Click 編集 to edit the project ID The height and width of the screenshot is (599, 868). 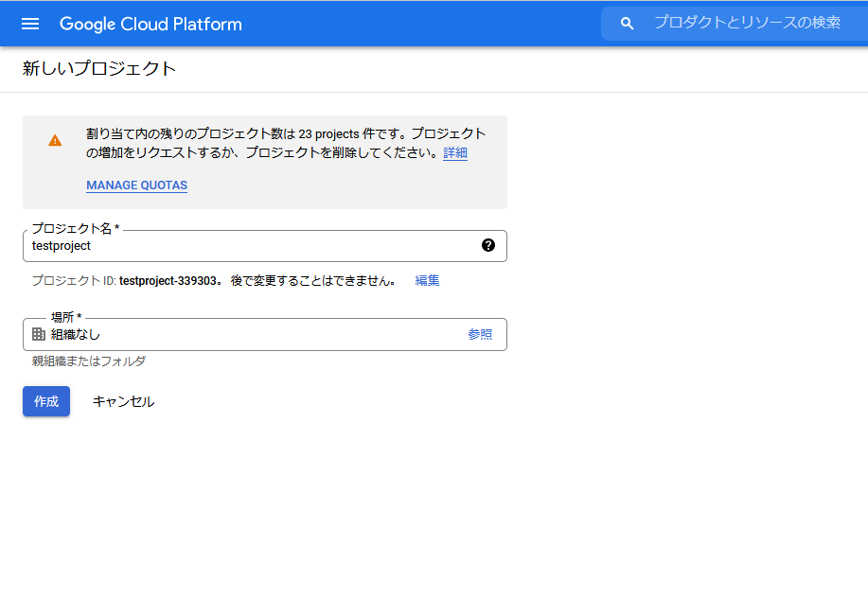click(x=427, y=281)
